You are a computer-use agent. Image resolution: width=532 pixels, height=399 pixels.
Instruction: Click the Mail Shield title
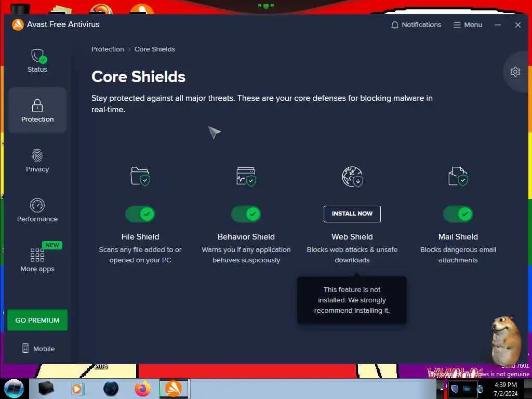pyautogui.click(x=458, y=237)
